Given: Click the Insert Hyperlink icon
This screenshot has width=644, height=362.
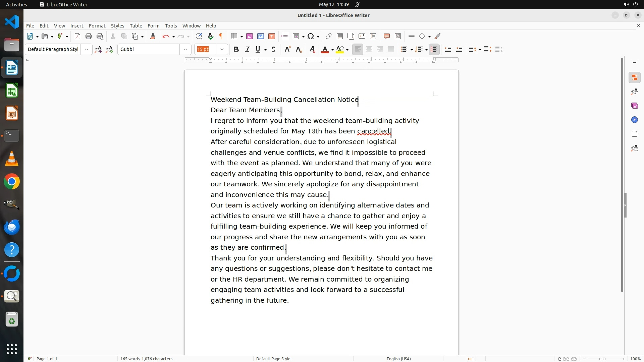Looking at the screenshot, I should 329,37.
